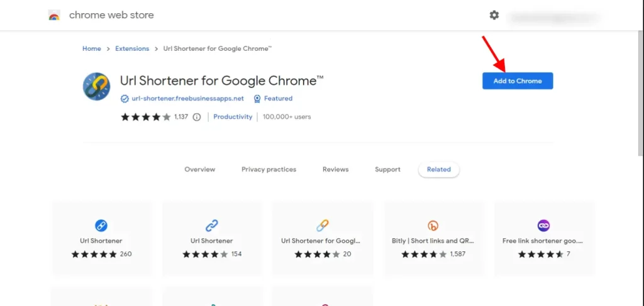Click the Chrome Web Store rainbow logo
Image resolution: width=644 pixels, height=306 pixels.
[x=54, y=16]
